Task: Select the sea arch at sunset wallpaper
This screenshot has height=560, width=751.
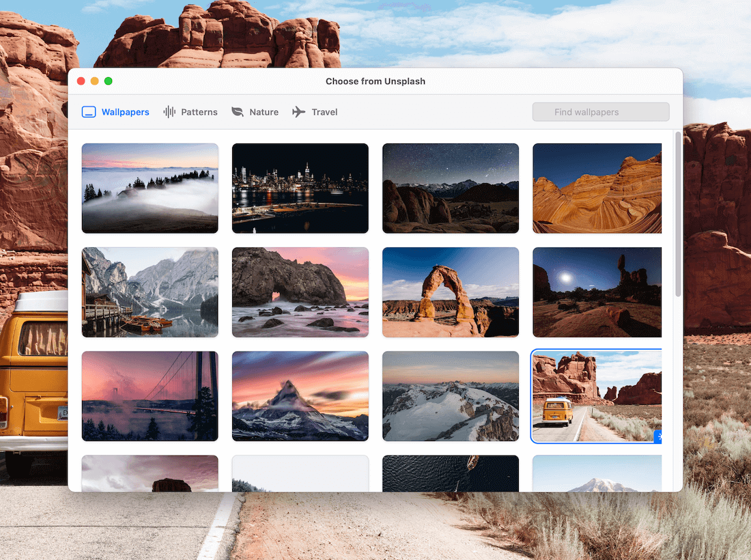Action: (x=300, y=292)
